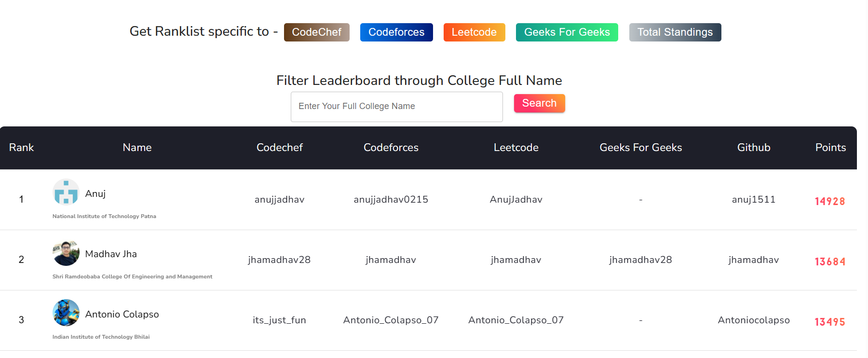The height and width of the screenshot is (358, 868).
Task: Click the Rank column header
Action: click(x=21, y=148)
